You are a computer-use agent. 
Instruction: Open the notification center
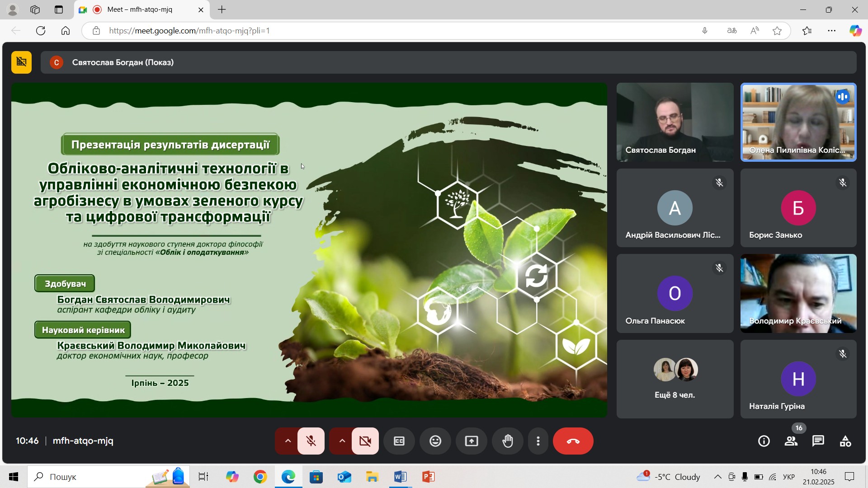850,477
